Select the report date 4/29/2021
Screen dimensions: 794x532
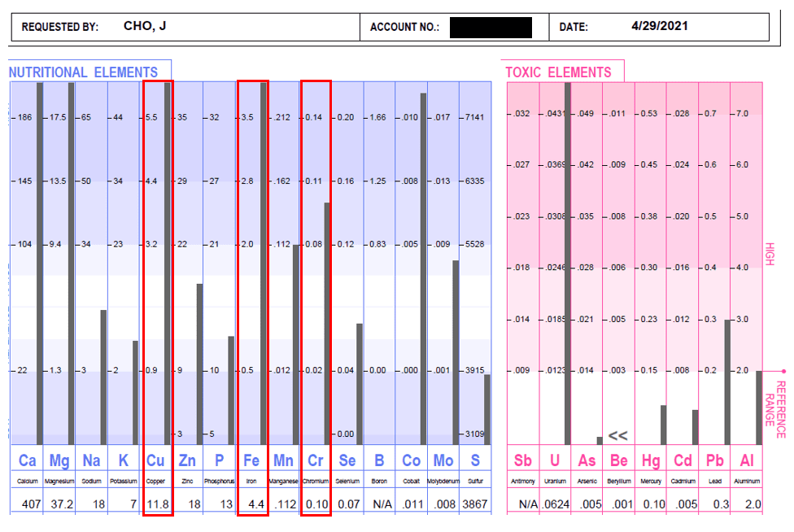[659, 26]
